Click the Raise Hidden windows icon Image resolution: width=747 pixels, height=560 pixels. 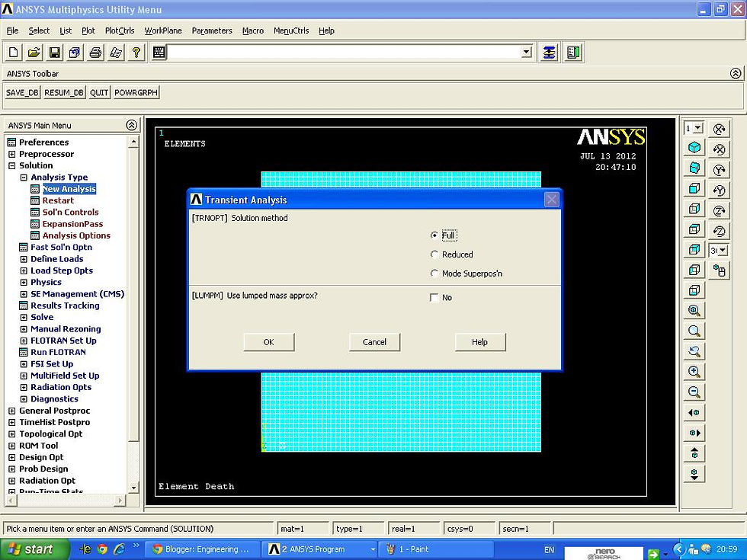coord(549,53)
